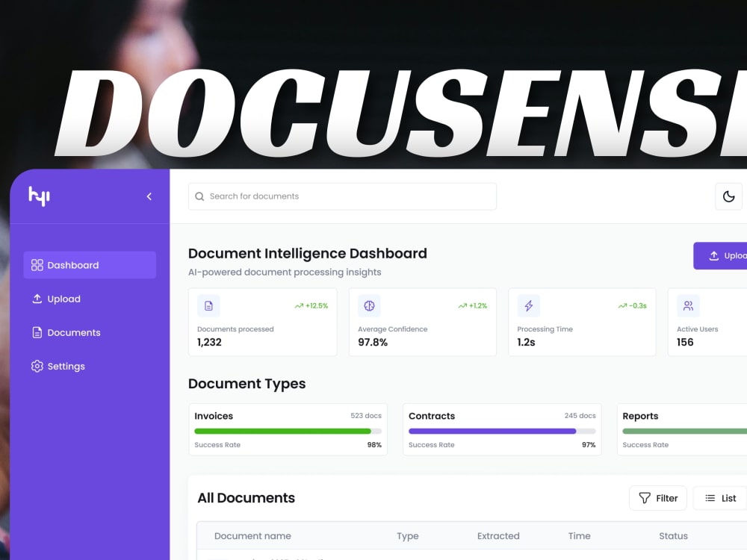This screenshot has width=747, height=560.
Task: Collapse the sidebar with chevron arrow
Action: click(x=149, y=196)
